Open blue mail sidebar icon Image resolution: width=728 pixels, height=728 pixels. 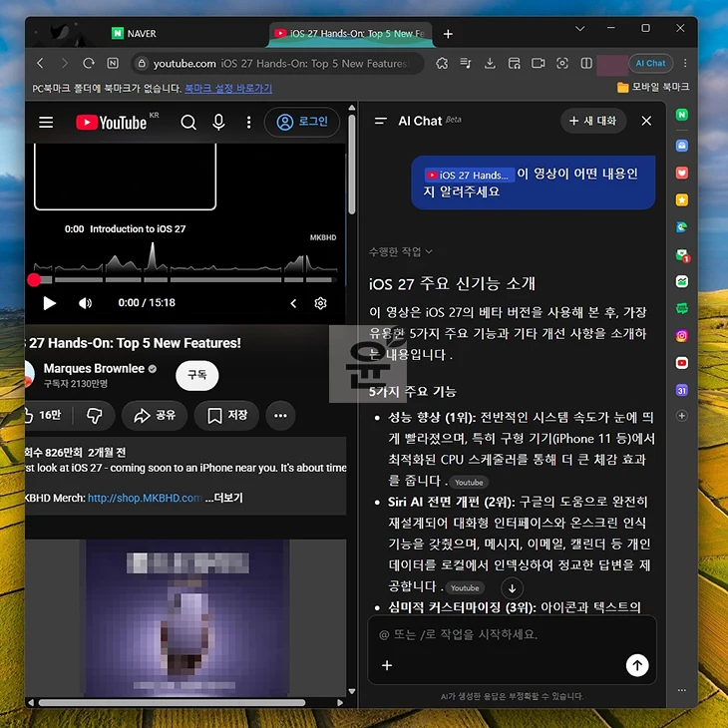pos(681,146)
